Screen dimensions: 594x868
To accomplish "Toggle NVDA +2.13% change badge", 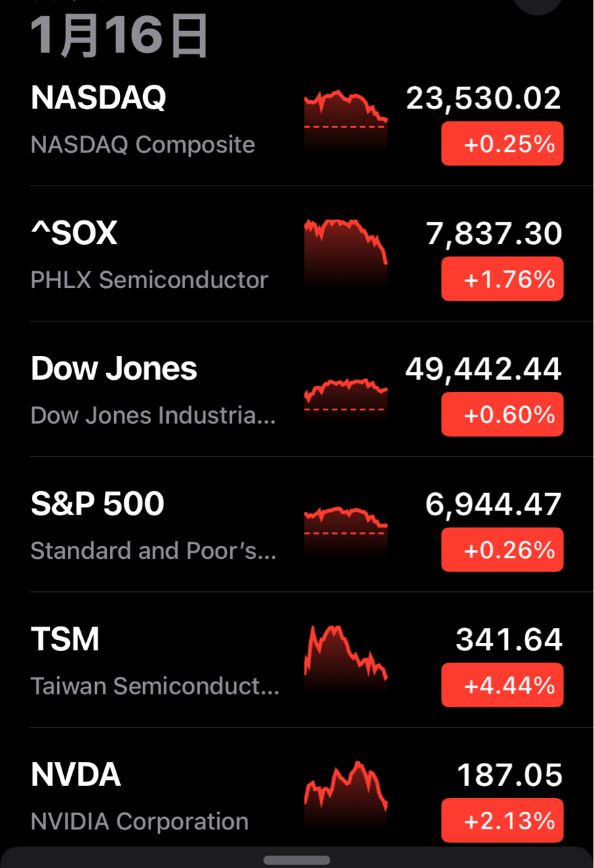I will (502, 821).
